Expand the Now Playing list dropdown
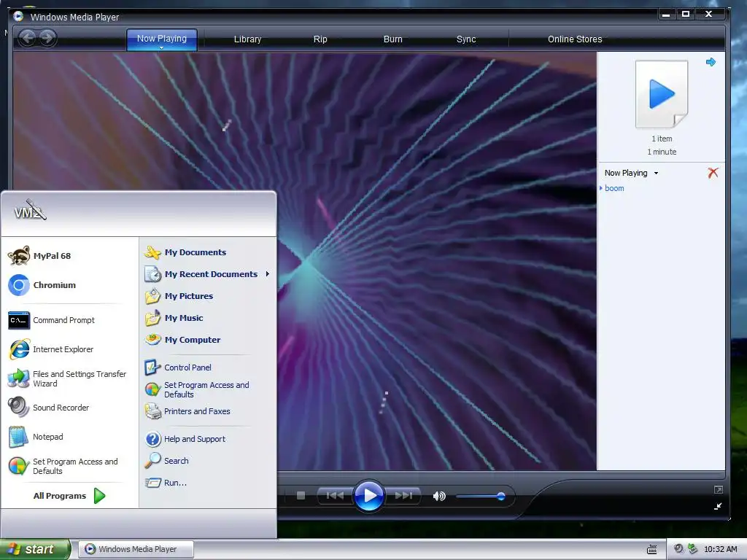This screenshot has width=747, height=560. 656,174
